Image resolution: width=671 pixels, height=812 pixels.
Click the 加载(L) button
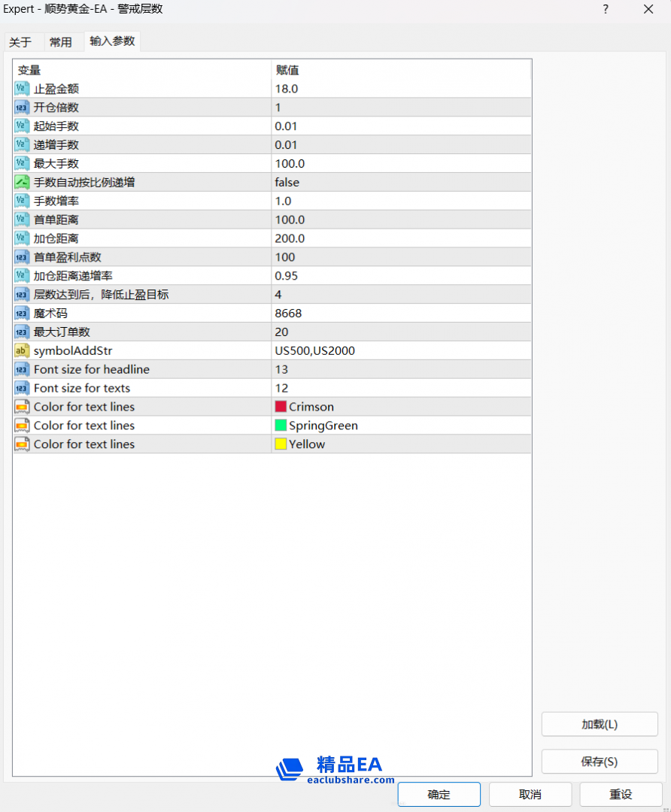[x=600, y=724]
